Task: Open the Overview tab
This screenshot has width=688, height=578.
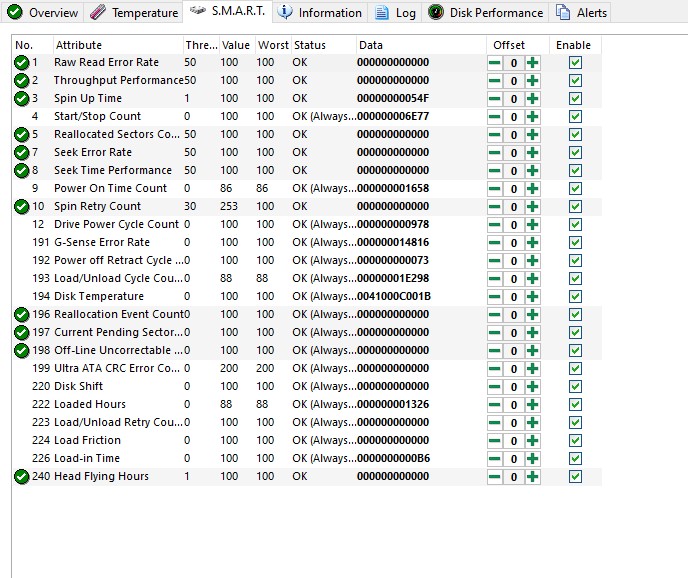Action: click(43, 12)
